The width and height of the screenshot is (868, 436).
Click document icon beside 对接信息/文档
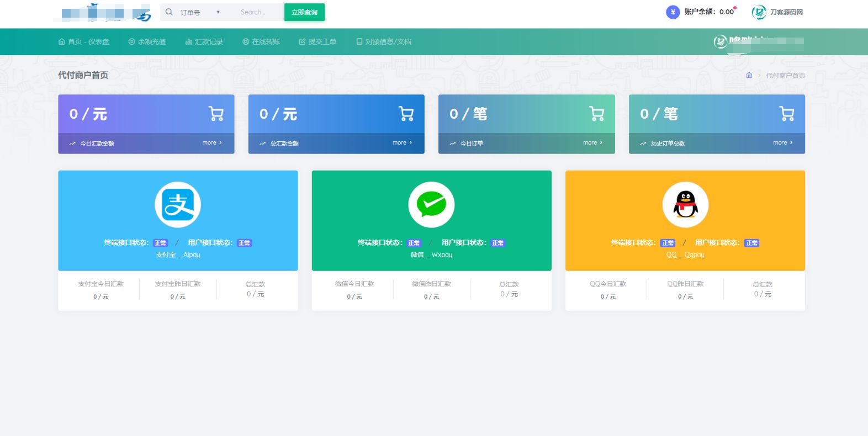tap(359, 42)
